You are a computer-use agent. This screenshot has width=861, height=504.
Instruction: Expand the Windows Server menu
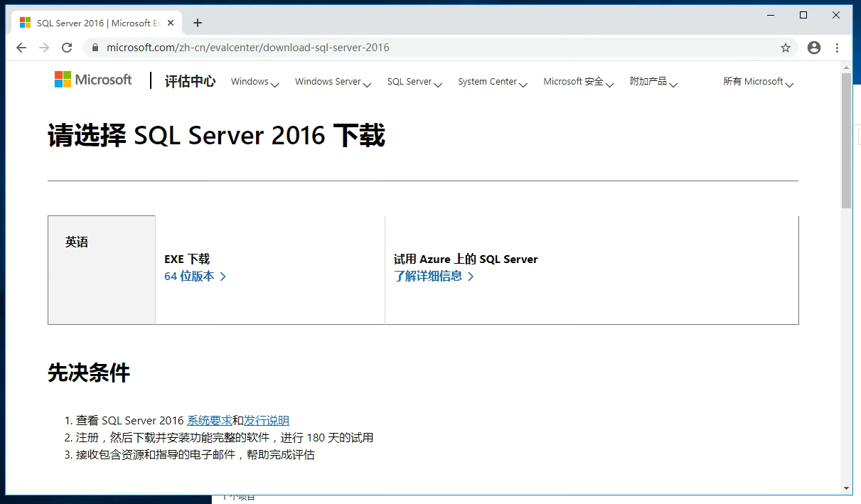point(333,82)
